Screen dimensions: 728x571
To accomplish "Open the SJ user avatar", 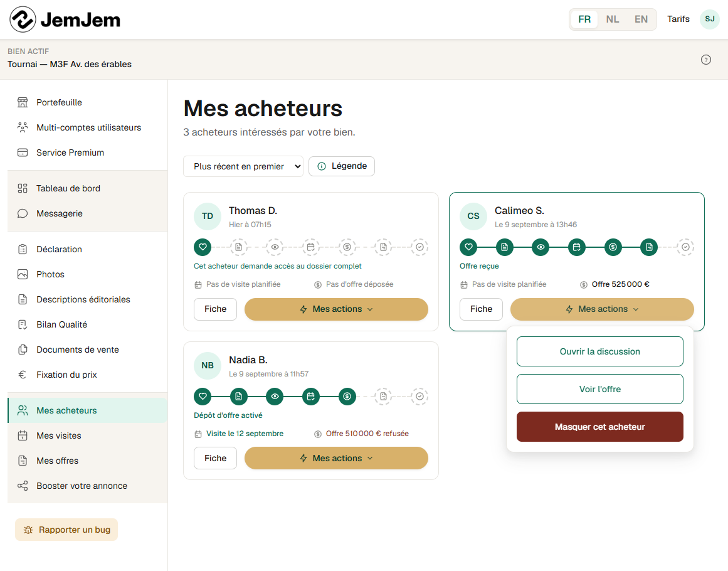I will click(709, 19).
